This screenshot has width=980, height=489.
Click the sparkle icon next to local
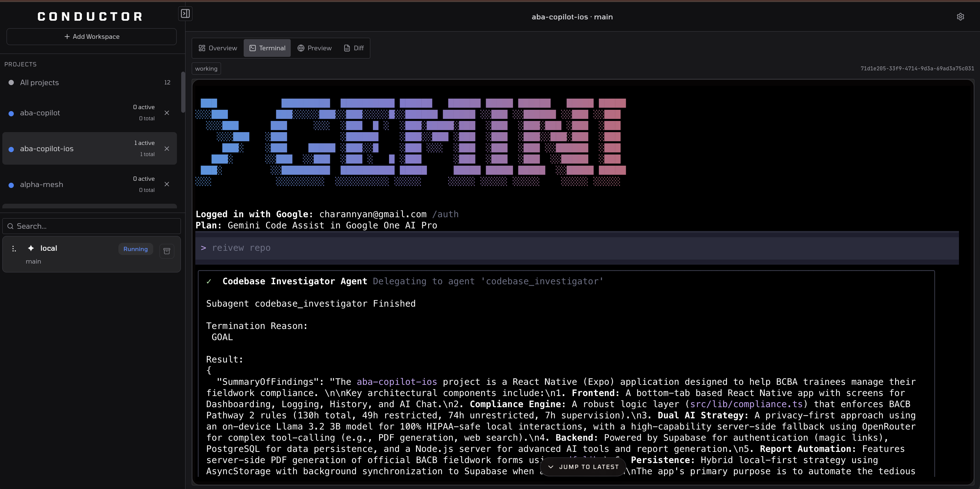tap(31, 248)
